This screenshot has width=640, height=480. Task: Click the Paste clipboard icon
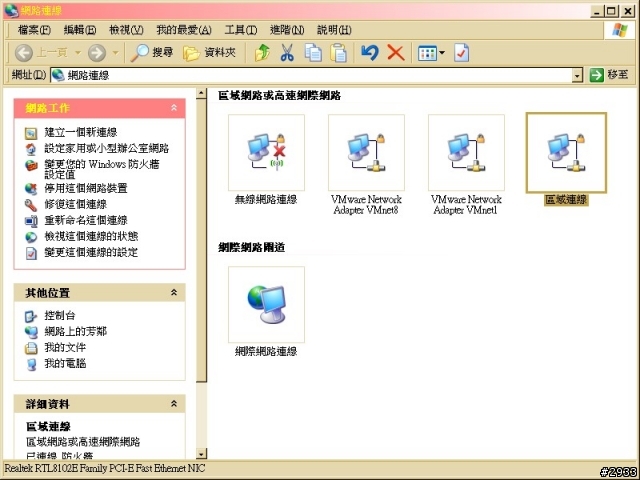pos(338,53)
